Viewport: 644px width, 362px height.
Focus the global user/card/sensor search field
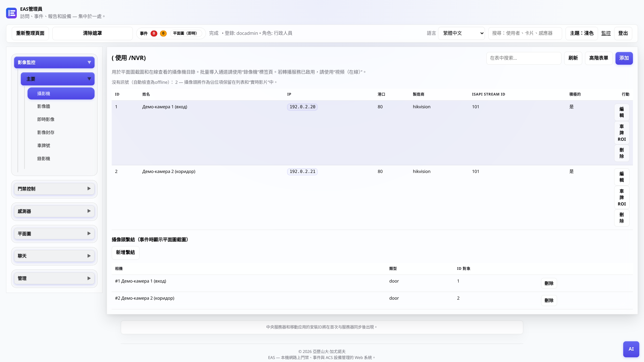[x=525, y=33]
